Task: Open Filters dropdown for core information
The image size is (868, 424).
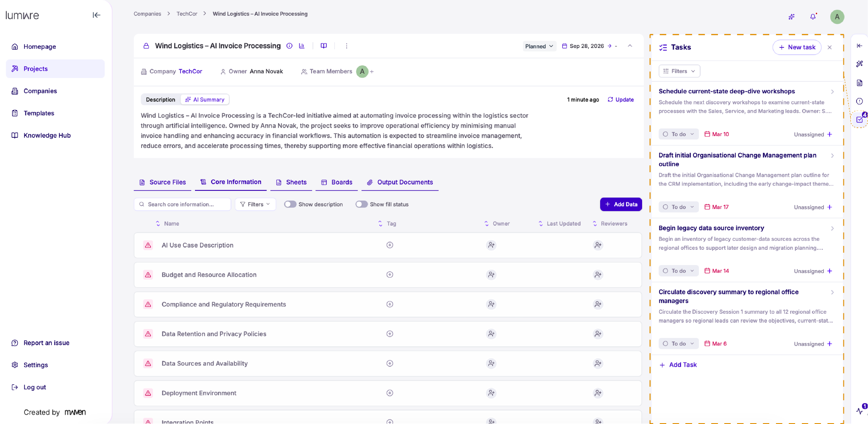Action: click(x=255, y=204)
